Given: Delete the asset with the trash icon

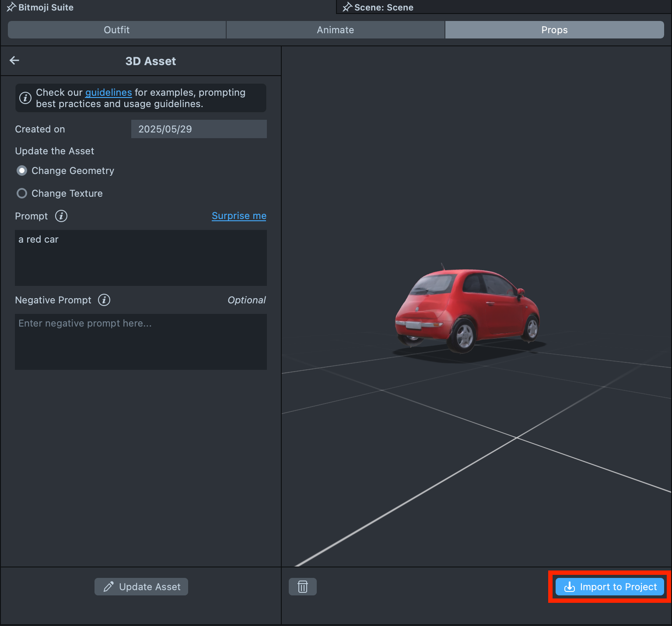Looking at the screenshot, I should [x=303, y=587].
